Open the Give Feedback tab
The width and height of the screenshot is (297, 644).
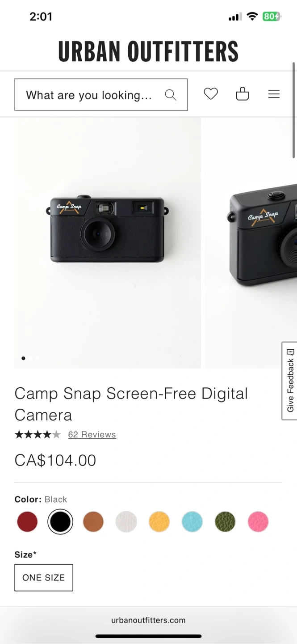tap(289, 381)
